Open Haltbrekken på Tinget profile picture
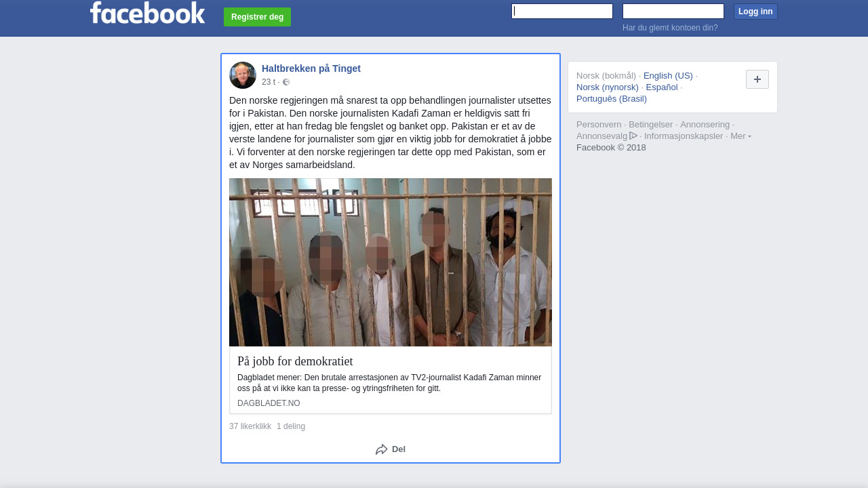The image size is (868, 488). 243,75
